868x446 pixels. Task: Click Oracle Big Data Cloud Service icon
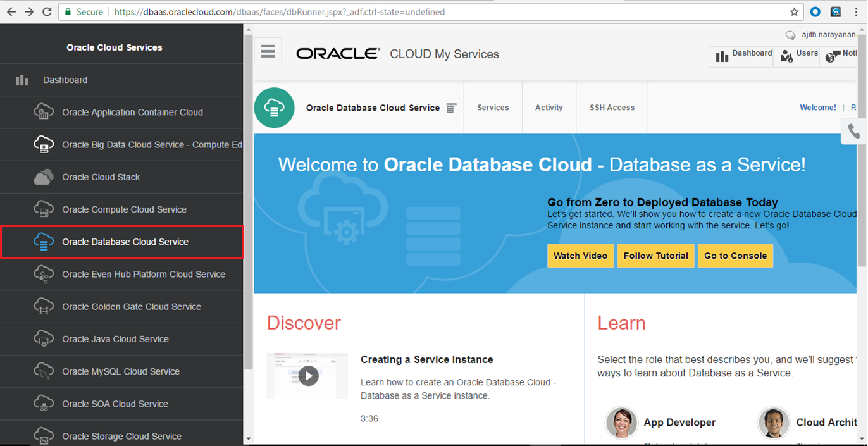(x=44, y=144)
